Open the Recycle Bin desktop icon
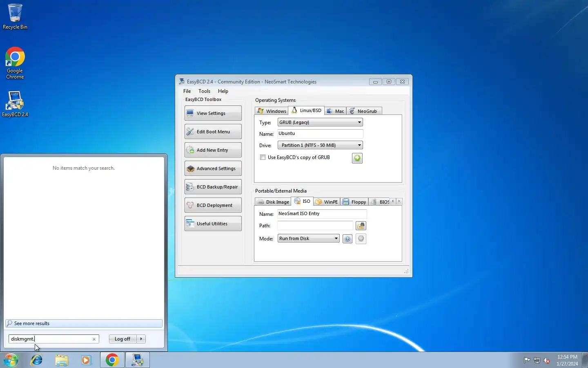The width and height of the screenshot is (588, 368). click(x=15, y=17)
